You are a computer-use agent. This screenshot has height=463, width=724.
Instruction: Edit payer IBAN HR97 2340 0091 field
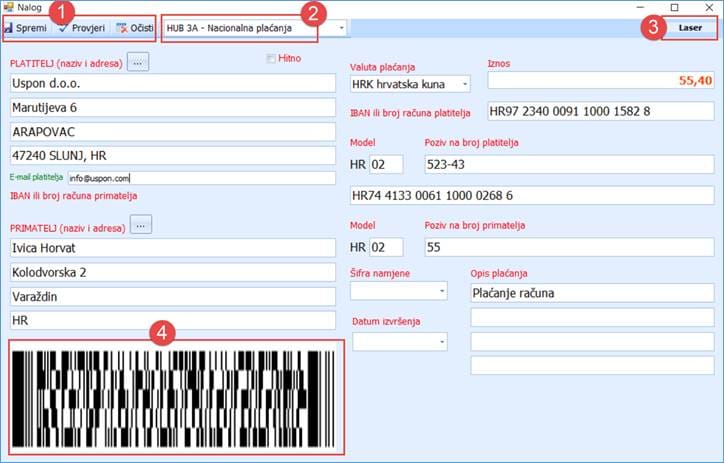tap(601, 111)
